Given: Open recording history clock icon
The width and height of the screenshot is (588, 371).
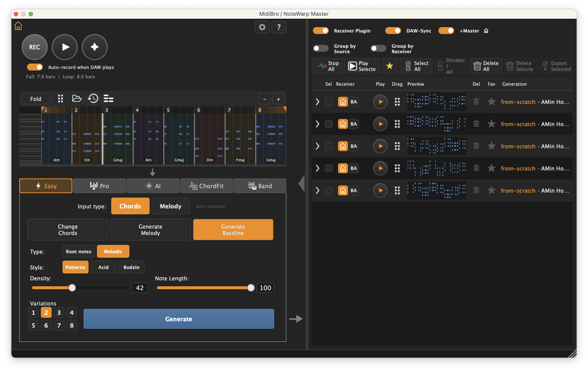Looking at the screenshot, I should tap(93, 99).
